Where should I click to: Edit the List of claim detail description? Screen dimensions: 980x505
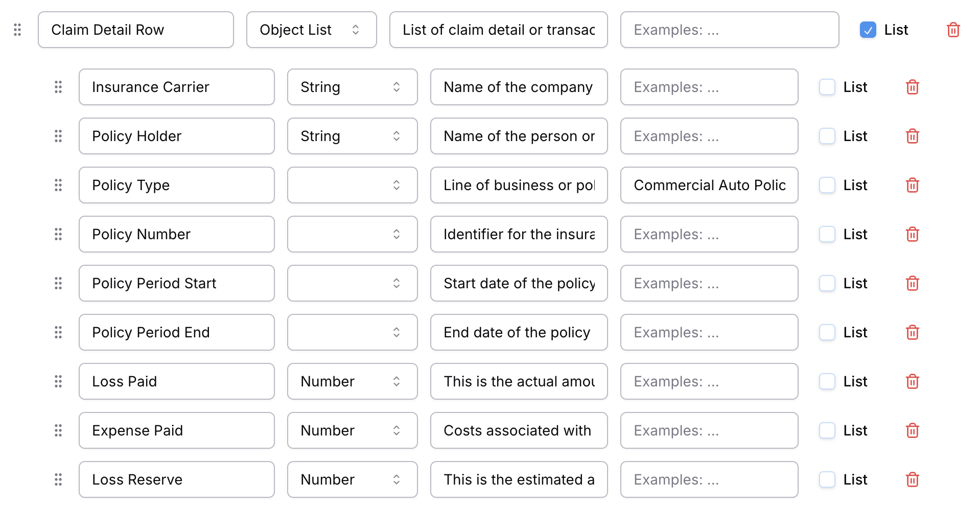(498, 30)
